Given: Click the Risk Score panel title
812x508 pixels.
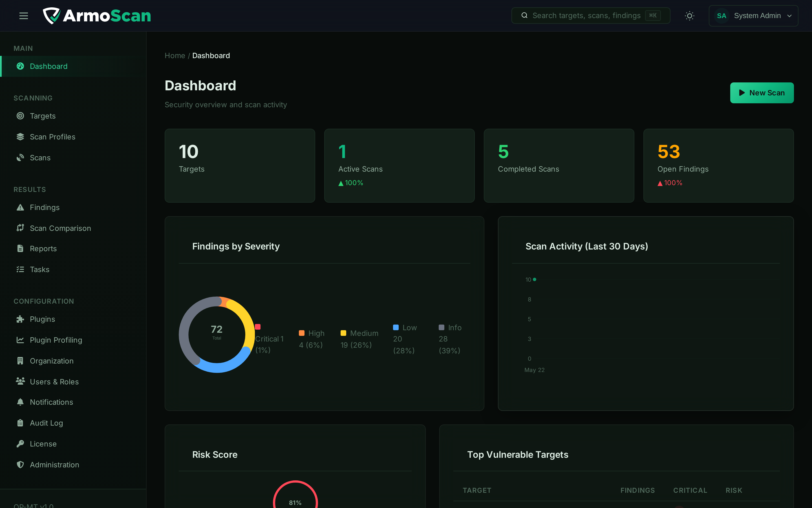Looking at the screenshot, I should pos(215,455).
